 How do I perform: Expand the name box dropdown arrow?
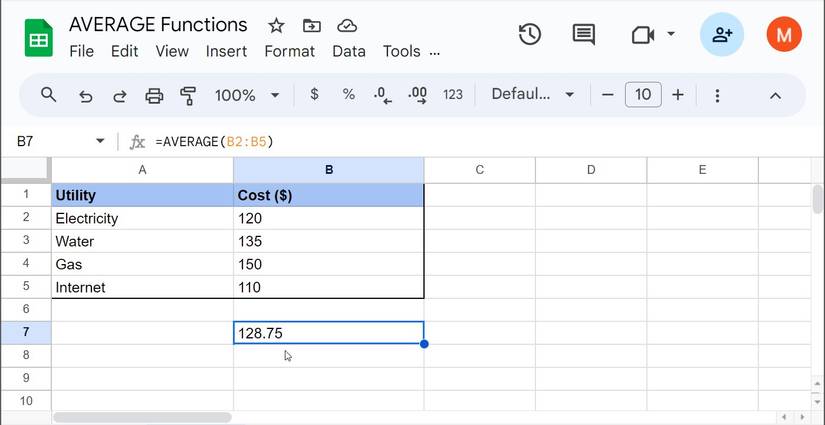coord(100,142)
